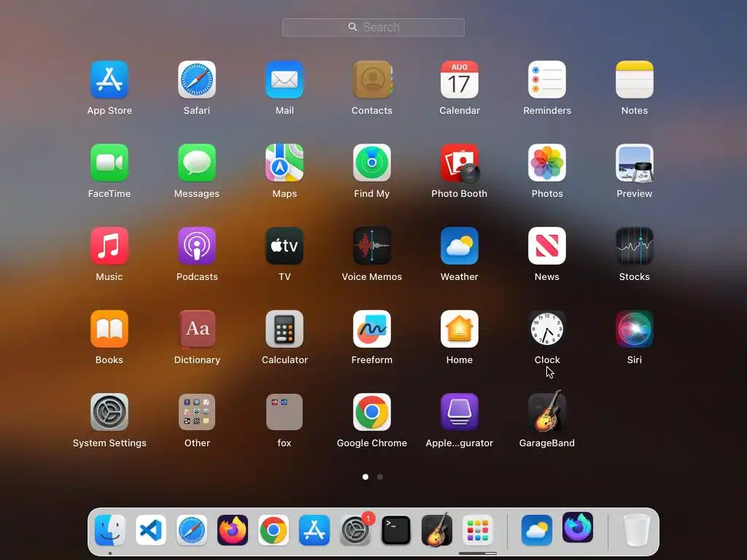The image size is (747, 560).
Task: Open Weather in the Dock
Action: [x=537, y=530]
